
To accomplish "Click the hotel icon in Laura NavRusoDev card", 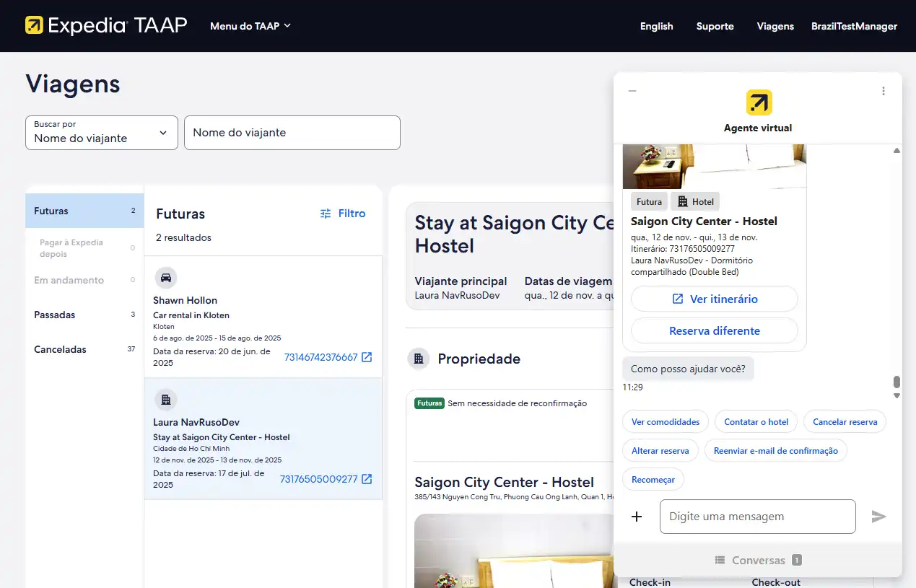I will [166, 400].
